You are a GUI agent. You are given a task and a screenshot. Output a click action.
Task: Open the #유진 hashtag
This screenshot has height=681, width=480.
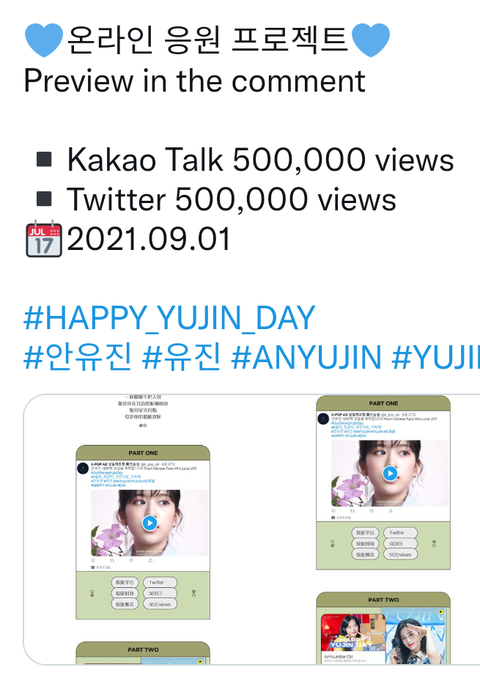tap(182, 357)
